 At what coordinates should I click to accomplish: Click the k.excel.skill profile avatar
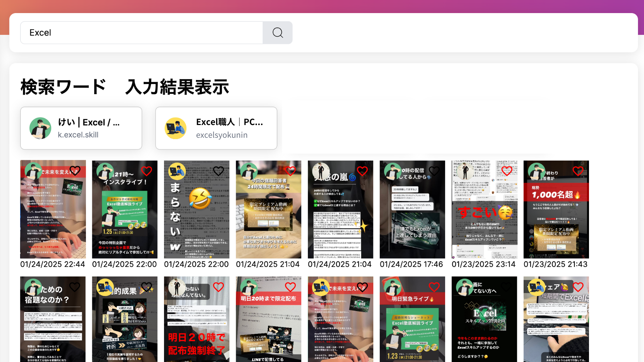click(40, 128)
